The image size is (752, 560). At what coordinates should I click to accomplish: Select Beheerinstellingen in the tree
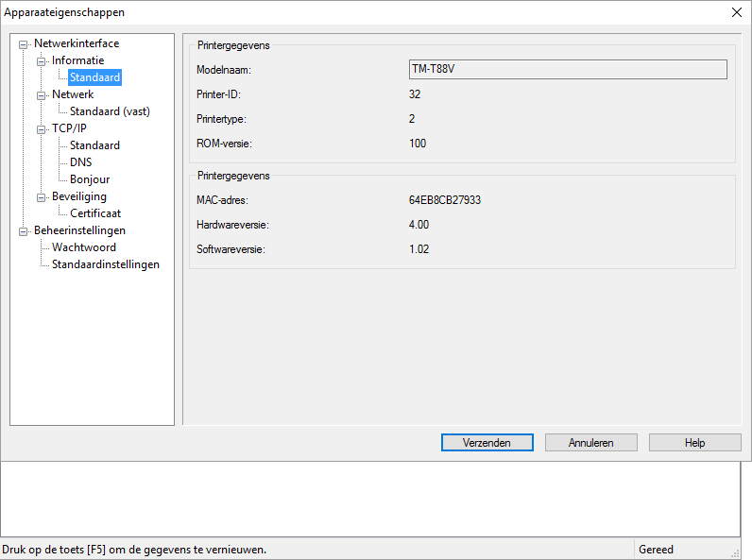pyautogui.click(x=79, y=230)
